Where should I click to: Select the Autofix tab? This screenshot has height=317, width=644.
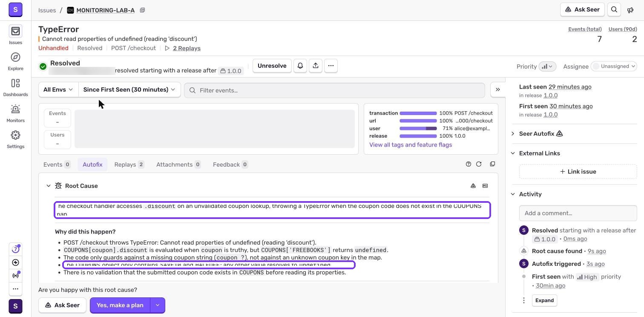click(x=92, y=164)
